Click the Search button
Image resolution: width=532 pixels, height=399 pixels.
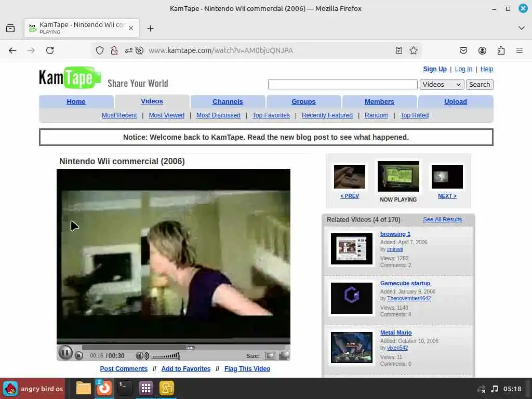click(x=480, y=85)
